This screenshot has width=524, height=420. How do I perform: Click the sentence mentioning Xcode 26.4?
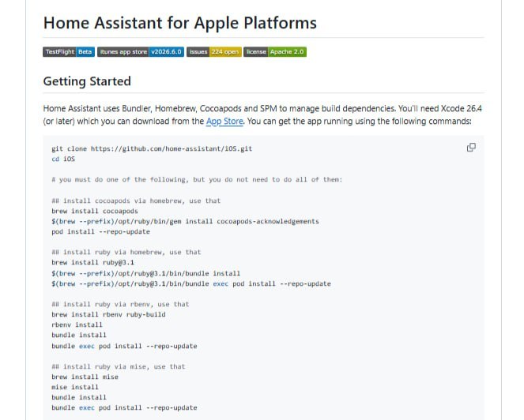tap(262, 114)
